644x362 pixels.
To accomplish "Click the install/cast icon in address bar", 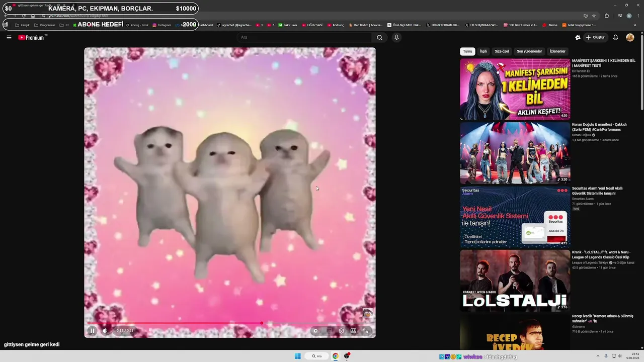I will (x=585, y=16).
